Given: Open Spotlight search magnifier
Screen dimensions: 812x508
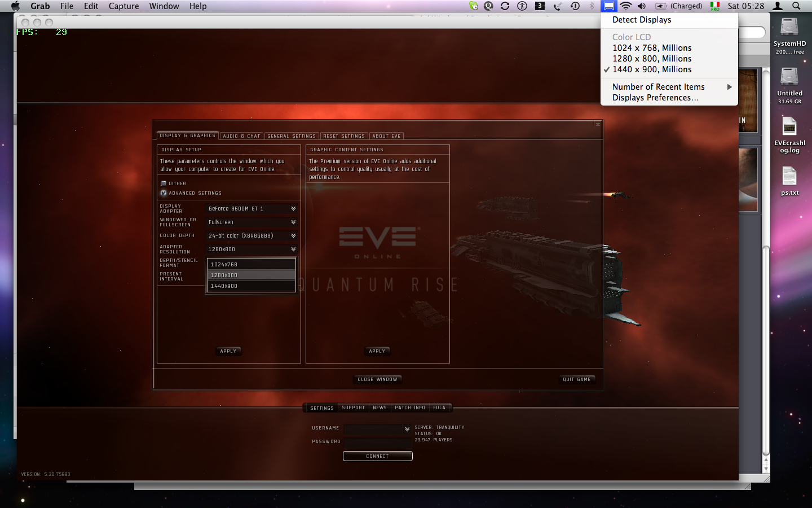Looking at the screenshot, I should point(796,6).
